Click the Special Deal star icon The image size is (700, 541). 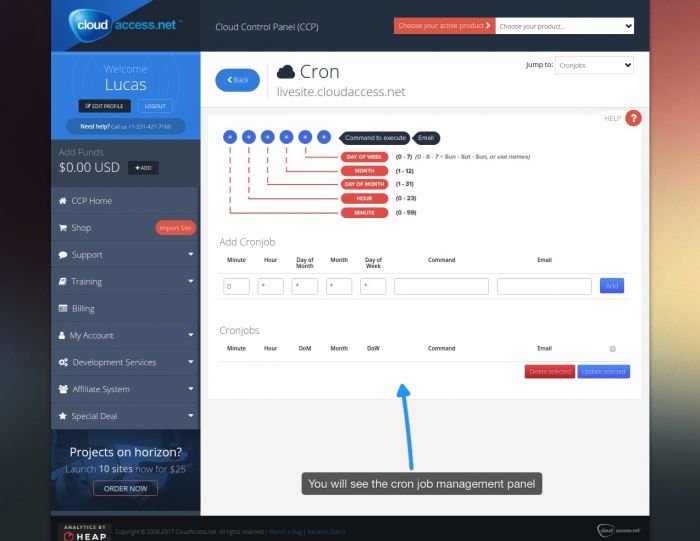click(x=63, y=416)
